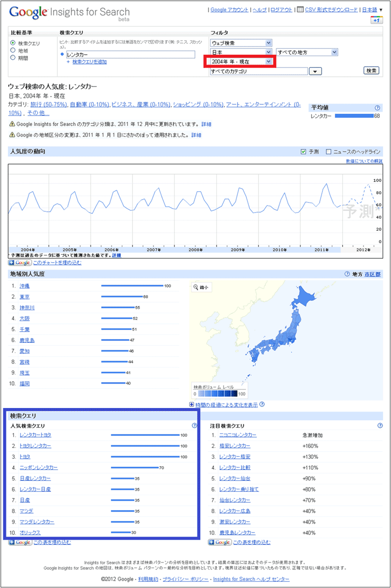Click 検索クエリを追加 link
Viewport: 391px width, 588px height.
89,62
